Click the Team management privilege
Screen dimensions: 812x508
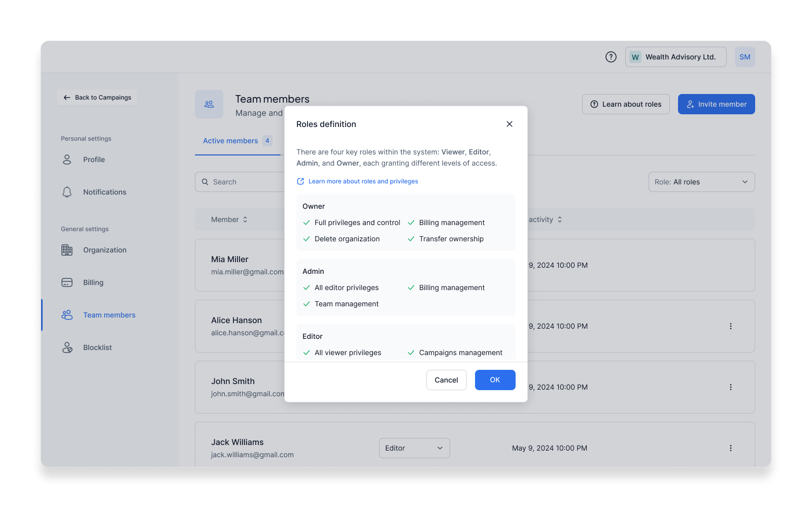click(347, 304)
